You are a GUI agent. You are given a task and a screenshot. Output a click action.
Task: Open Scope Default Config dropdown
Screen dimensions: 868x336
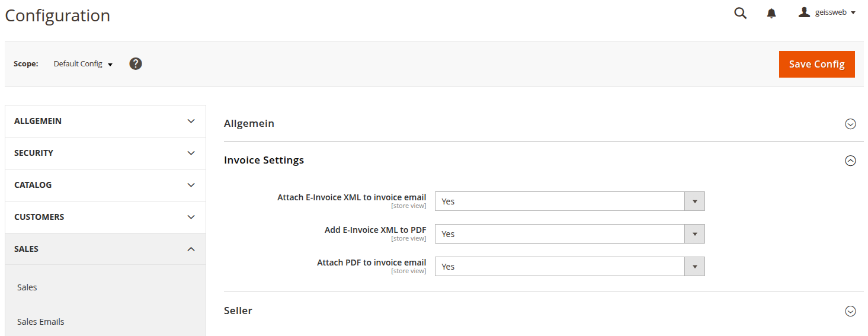[x=83, y=64]
